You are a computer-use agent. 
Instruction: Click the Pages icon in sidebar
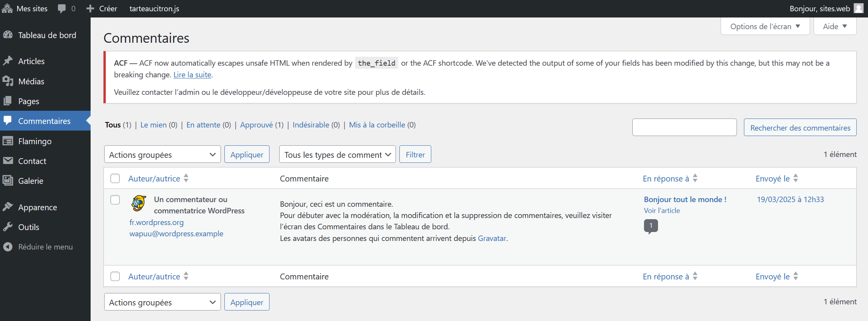pos(8,101)
